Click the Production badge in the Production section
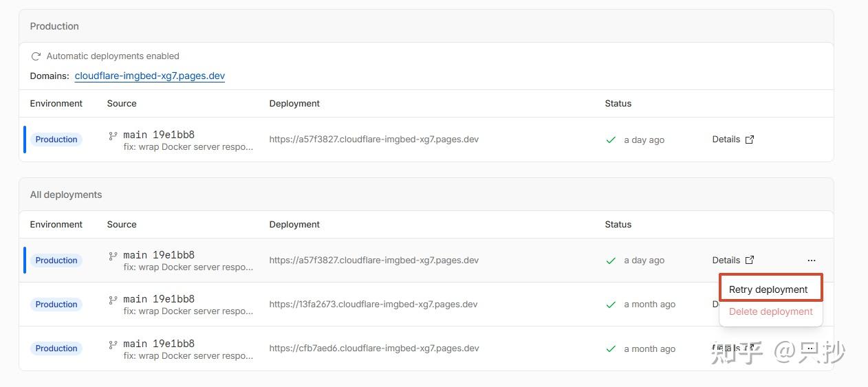The height and width of the screenshot is (387, 868). tap(56, 140)
